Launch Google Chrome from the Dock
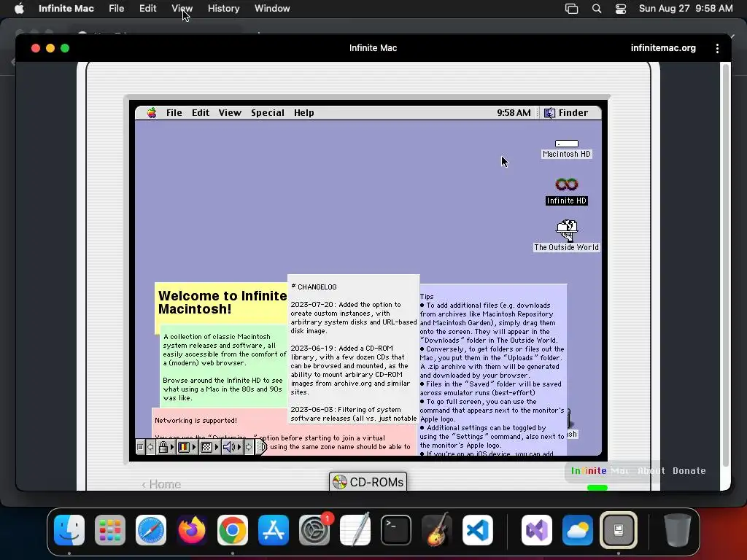Screen dimensions: 747x560 (x=233, y=530)
